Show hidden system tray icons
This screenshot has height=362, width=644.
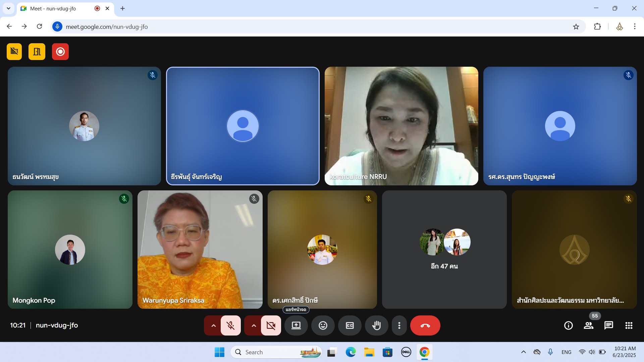pyautogui.click(x=523, y=352)
